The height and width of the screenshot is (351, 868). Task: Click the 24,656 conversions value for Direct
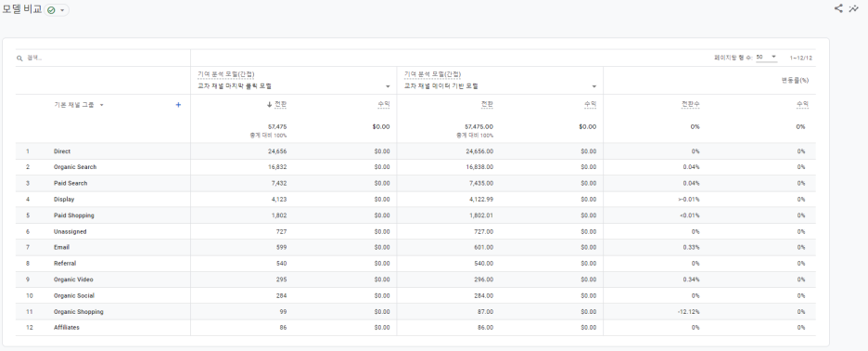pyautogui.click(x=277, y=151)
